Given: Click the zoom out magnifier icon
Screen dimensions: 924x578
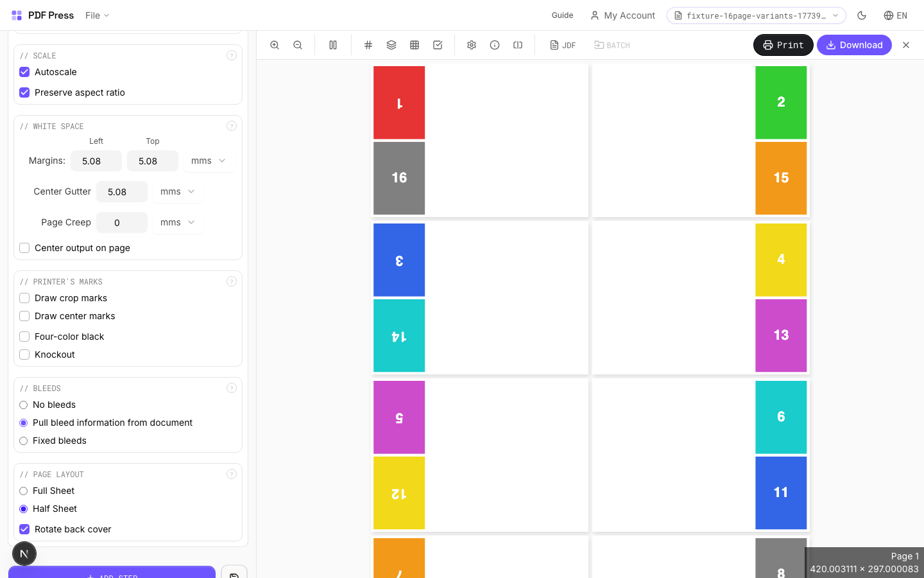Looking at the screenshot, I should click(298, 45).
